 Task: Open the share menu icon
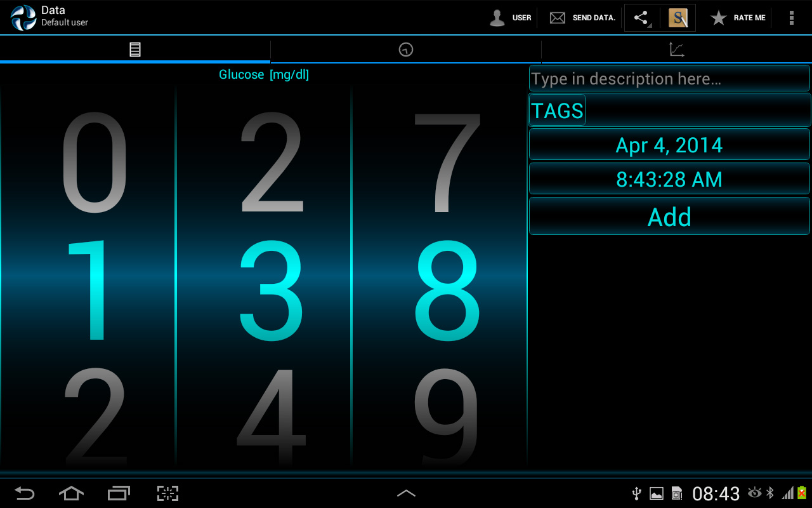pos(641,18)
